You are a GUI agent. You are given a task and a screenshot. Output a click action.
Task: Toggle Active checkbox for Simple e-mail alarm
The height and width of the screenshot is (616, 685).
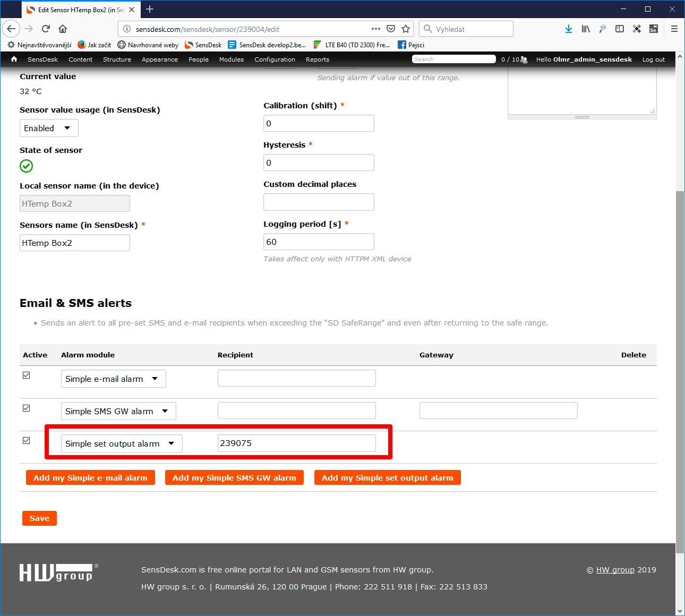click(x=26, y=375)
